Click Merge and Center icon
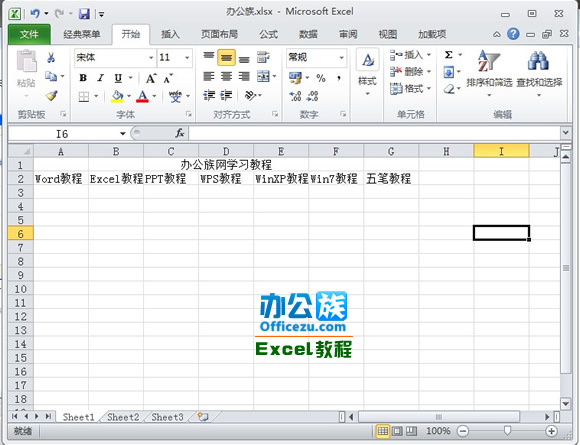Viewport: 580px width, 445px height. click(263, 77)
